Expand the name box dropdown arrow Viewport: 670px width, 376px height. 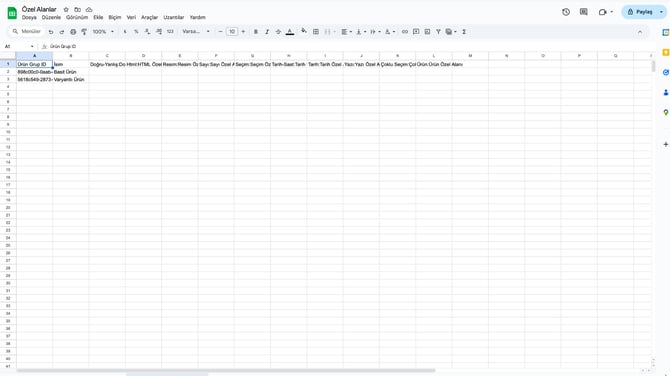32,46
